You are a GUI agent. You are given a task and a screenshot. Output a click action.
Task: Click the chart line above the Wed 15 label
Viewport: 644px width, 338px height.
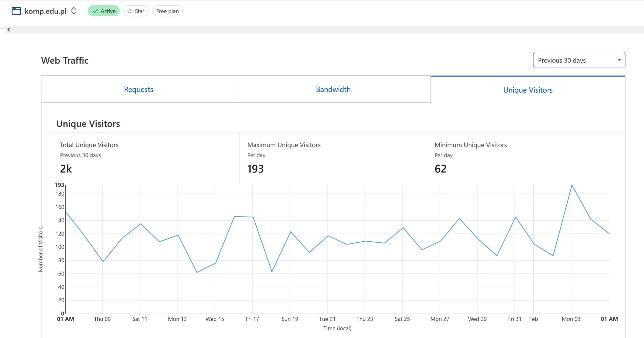click(215, 263)
